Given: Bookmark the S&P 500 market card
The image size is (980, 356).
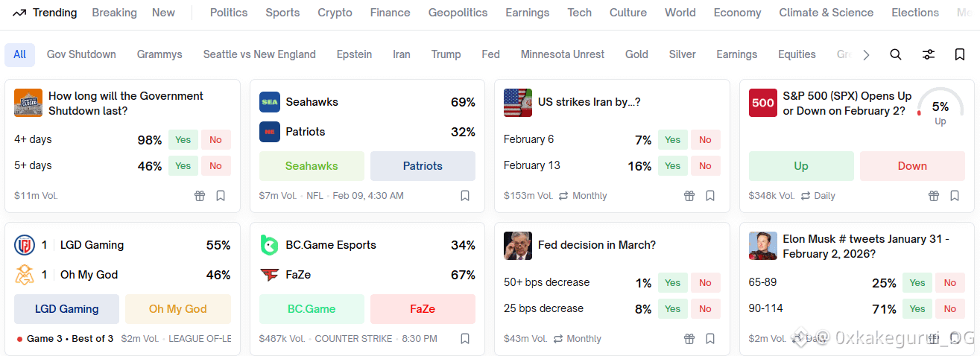Looking at the screenshot, I should click(x=955, y=196).
